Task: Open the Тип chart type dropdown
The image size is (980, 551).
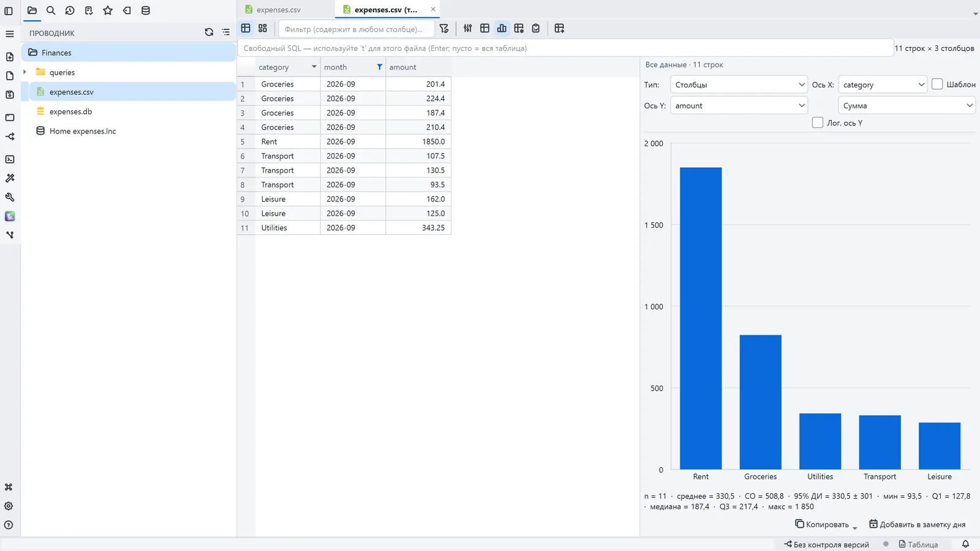Action: (739, 85)
